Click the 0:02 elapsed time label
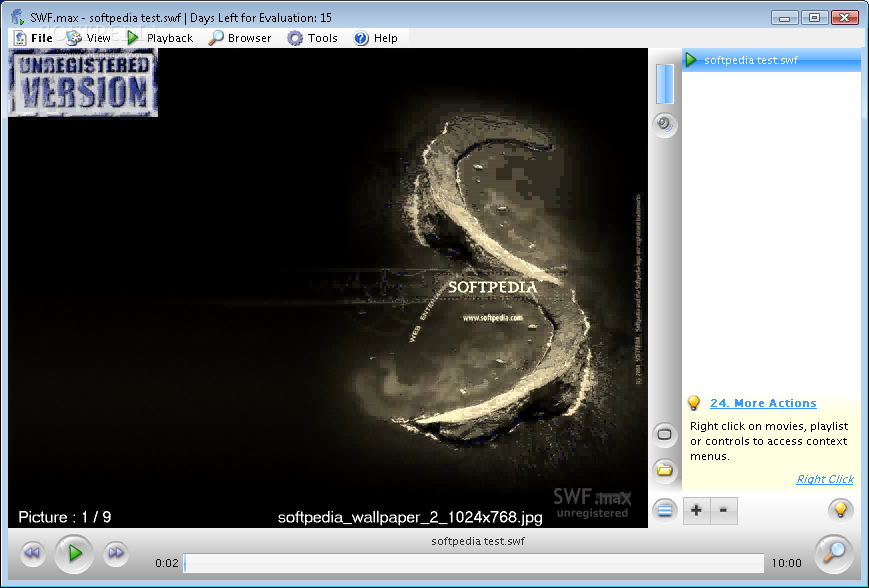Image resolution: width=869 pixels, height=588 pixels. [x=167, y=563]
